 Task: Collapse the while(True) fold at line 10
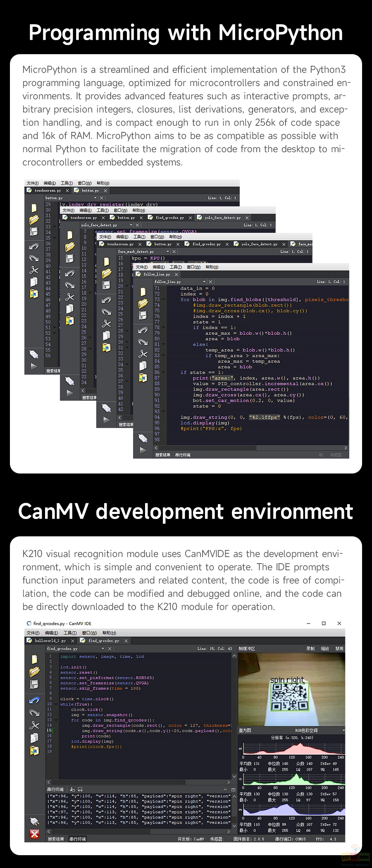(56, 704)
